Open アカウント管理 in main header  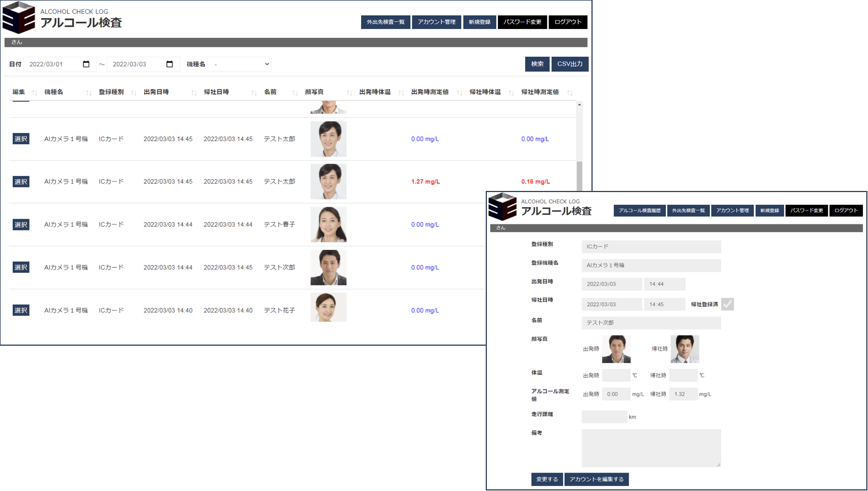click(436, 22)
